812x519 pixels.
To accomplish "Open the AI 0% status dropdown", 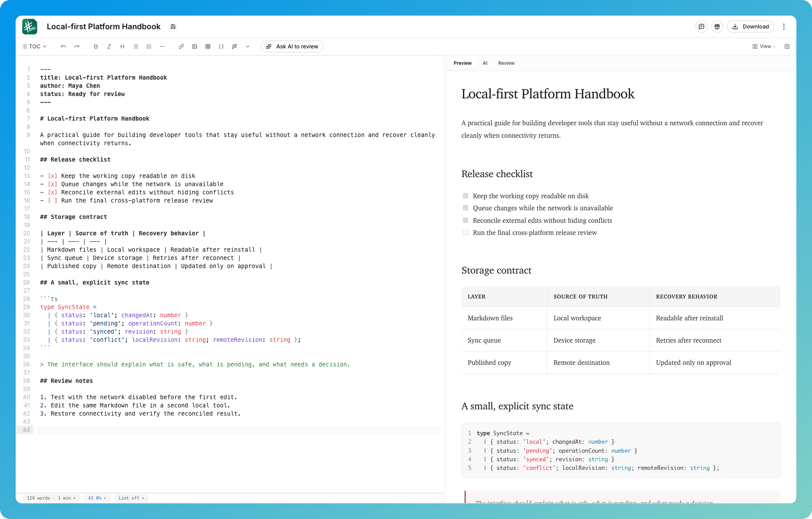I will [x=97, y=498].
